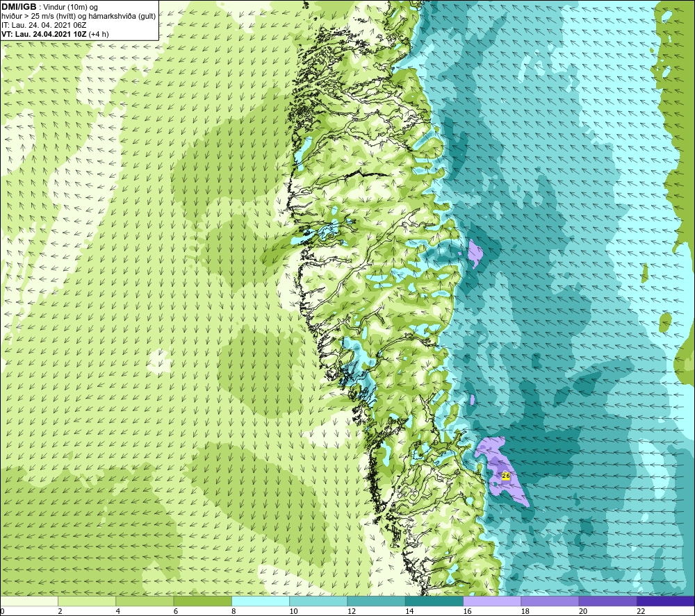Select the DMI/IGB title text

[x=19, y=7]
